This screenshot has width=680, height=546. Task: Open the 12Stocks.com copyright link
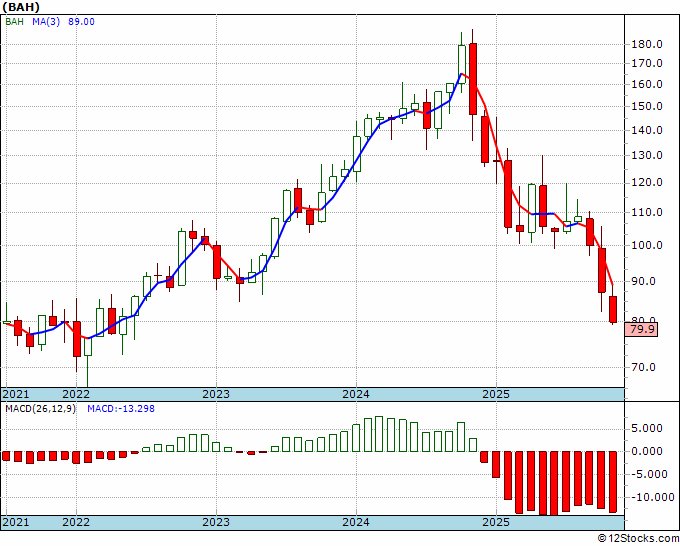638,539
